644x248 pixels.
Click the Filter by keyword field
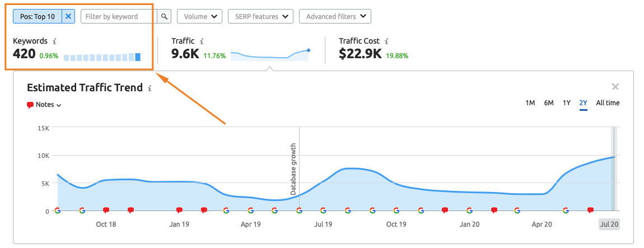(x=118, y=16)
